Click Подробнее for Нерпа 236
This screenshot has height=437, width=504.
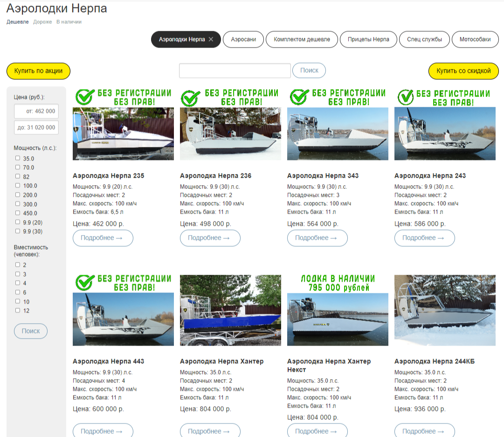[x=210, y=238]
